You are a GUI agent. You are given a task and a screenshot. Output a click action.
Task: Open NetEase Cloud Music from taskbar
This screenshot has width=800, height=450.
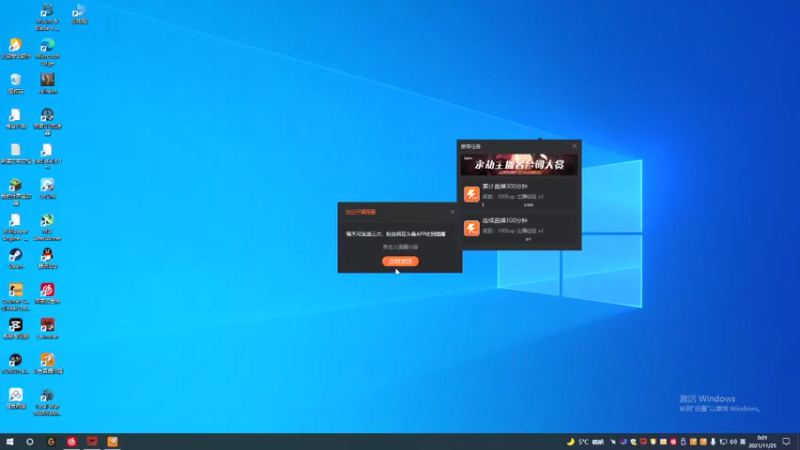pyautogui.click(x=71, y=441)
